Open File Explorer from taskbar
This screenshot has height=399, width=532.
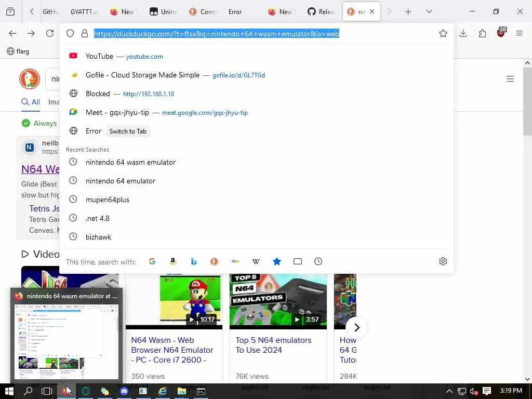[x=182, y=392]
